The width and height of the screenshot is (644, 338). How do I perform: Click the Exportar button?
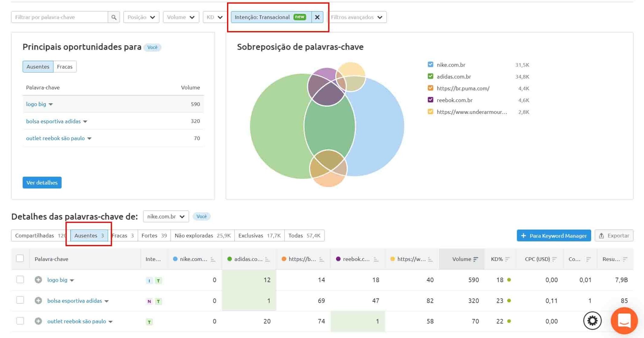(x=614, y=236)
